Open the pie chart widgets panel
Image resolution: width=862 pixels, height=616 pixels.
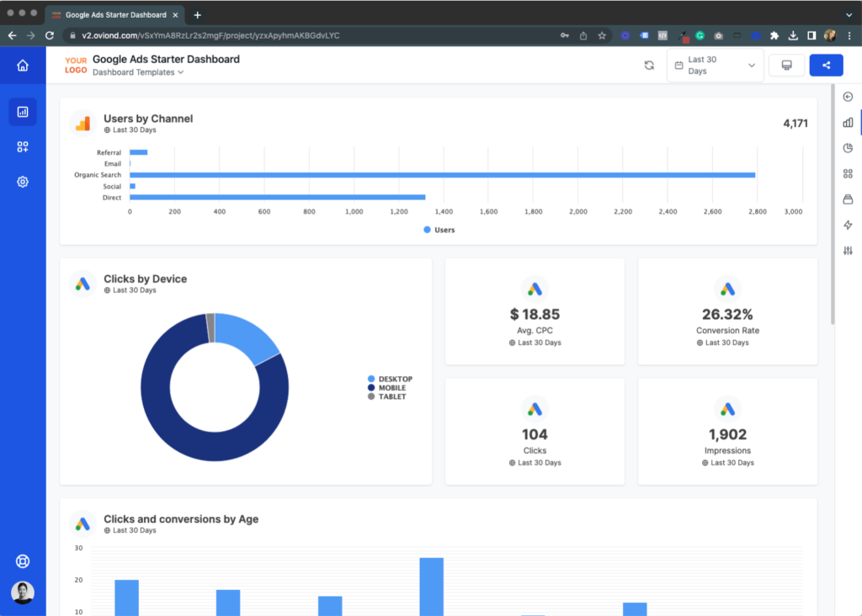pos(849,148)
